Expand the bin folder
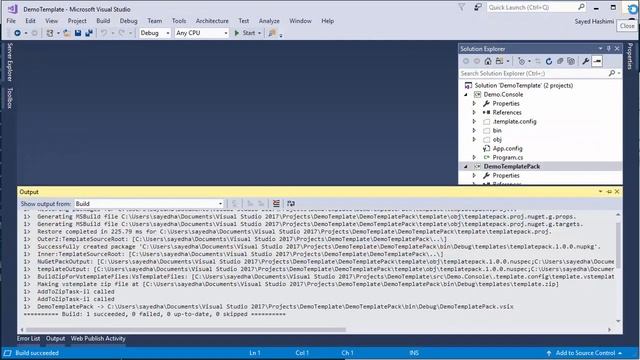 [474, 131]
